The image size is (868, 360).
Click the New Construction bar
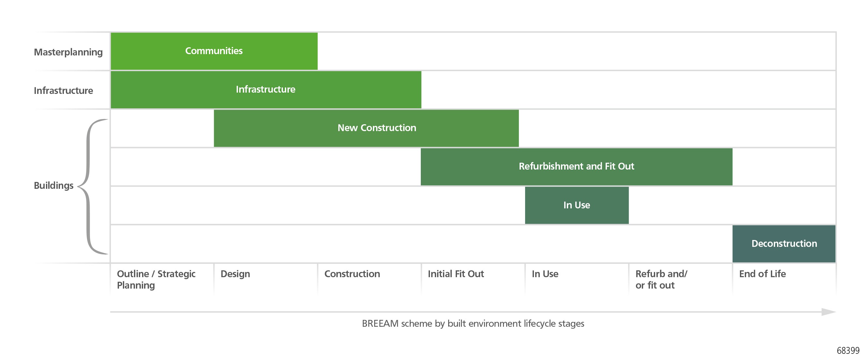366,128
